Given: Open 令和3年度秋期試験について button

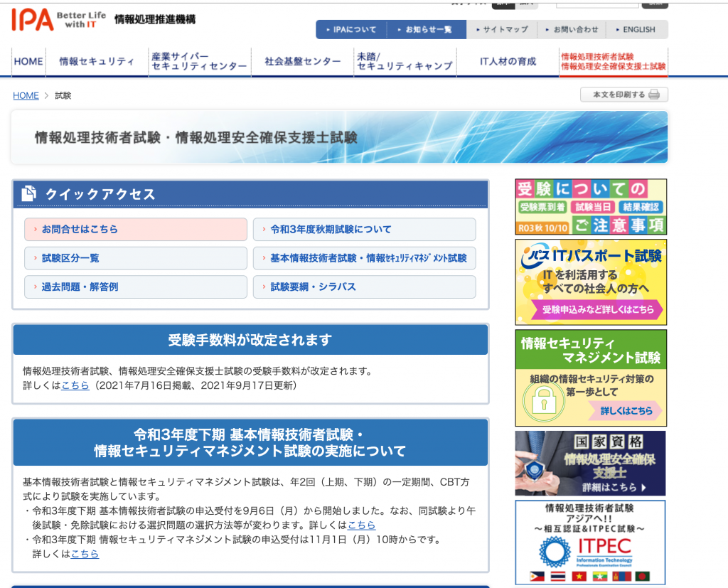Looking at the screenshot, I should click(365, 230).
